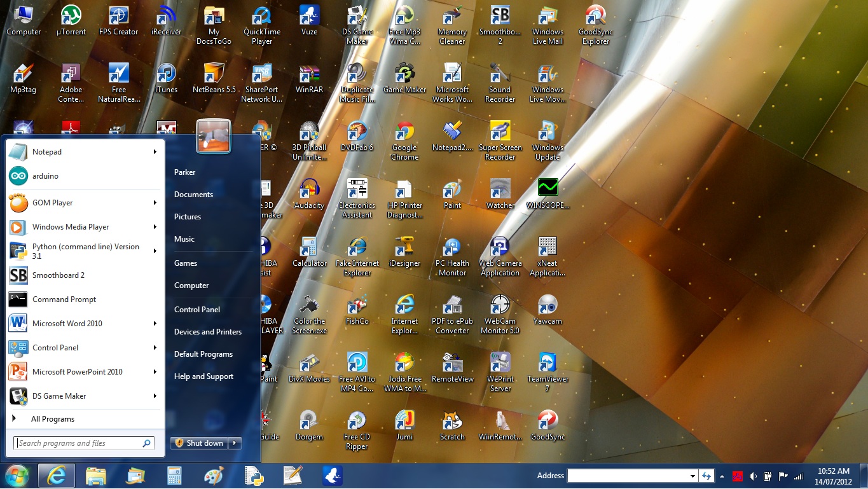Show hidden system tray icons
The image size is (868, 489).
722,476
